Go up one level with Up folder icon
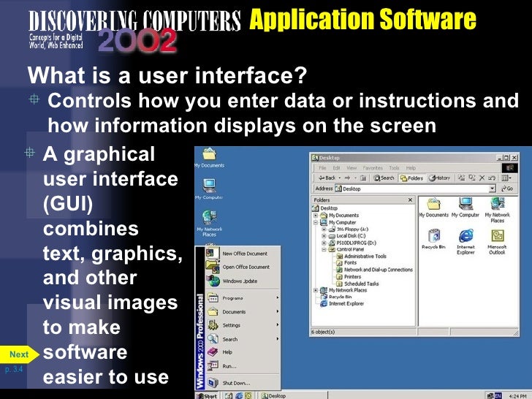The width and height of the screenshot is (532, 399). pyautogui.click(x=363, y=178)
